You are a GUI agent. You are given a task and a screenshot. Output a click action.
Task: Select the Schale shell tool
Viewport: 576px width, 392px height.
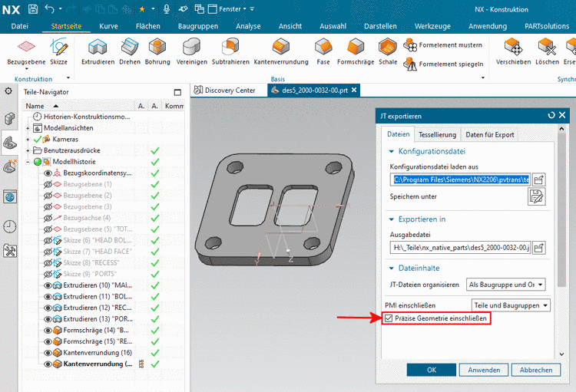(x=388, y=52)
